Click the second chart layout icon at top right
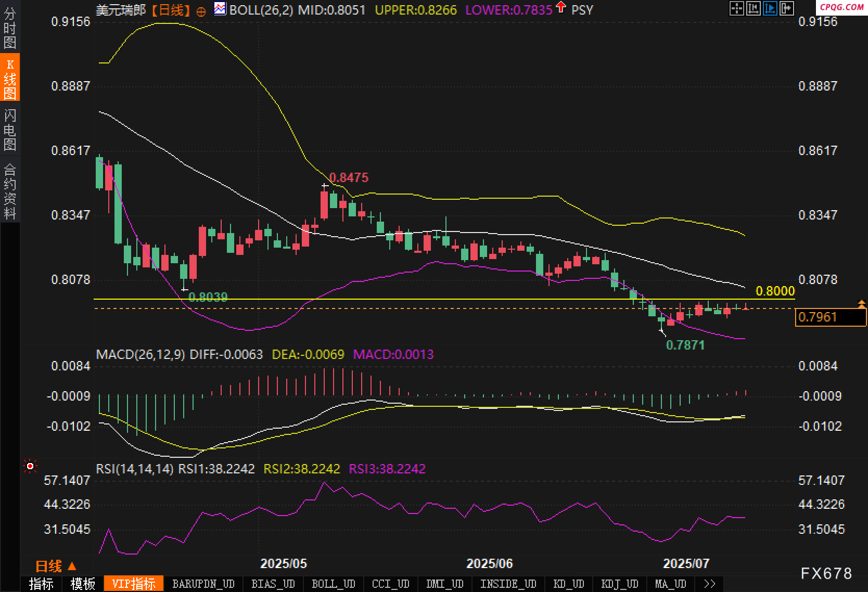Viewport: 868px width, 592px height. pos(753,8)
